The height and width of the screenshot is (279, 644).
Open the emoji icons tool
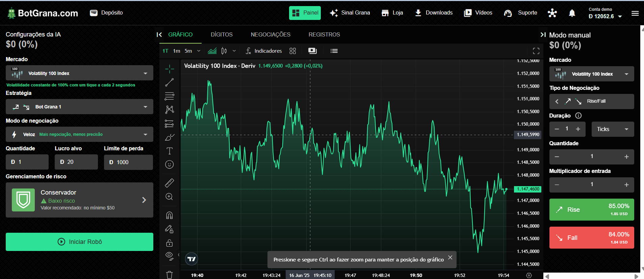coord(170,164)
